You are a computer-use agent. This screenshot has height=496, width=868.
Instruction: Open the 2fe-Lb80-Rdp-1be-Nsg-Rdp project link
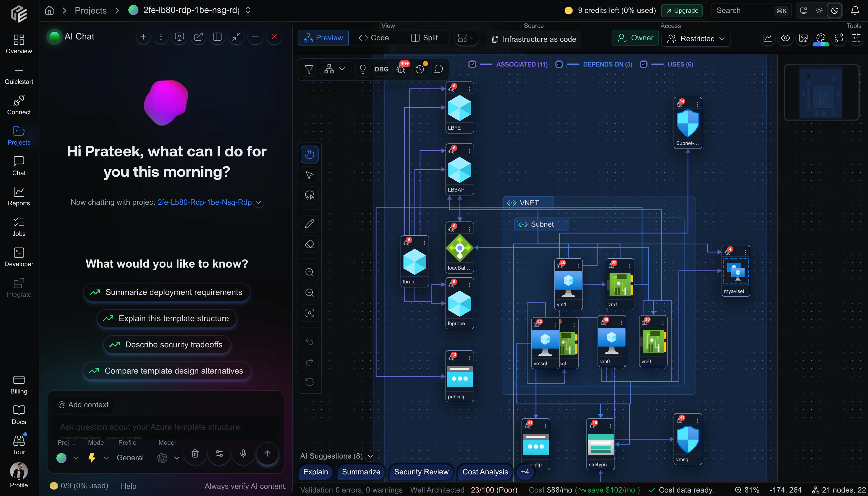204,202
